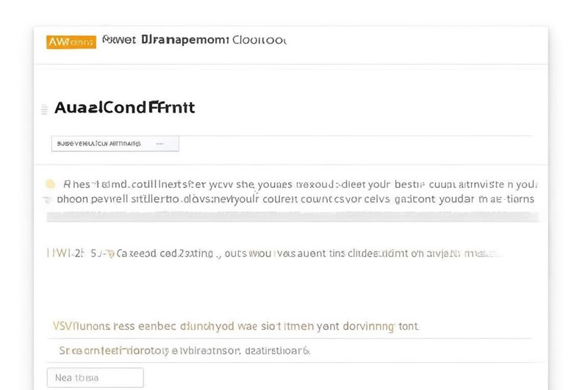Viewport: 588px width, 390px height.
Task: Open the BUDGVEVIELA/CUN ABTTINAIGS dropdown box
Action: 115,144
